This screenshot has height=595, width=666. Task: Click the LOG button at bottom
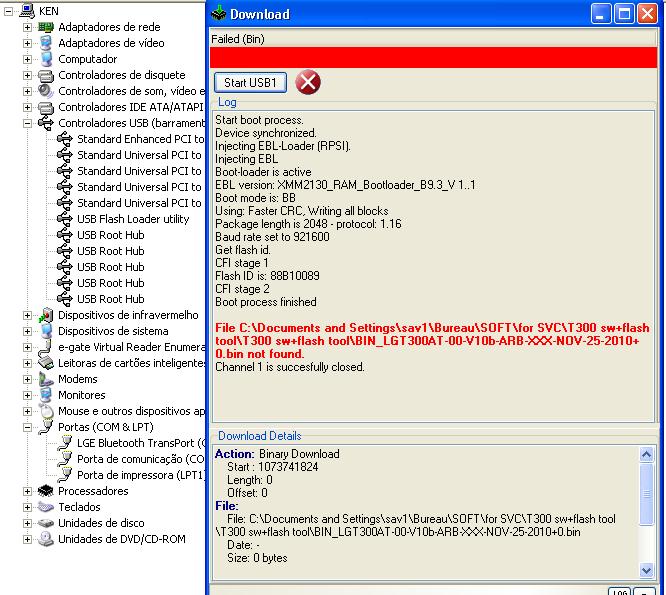(x=620, y=590)
